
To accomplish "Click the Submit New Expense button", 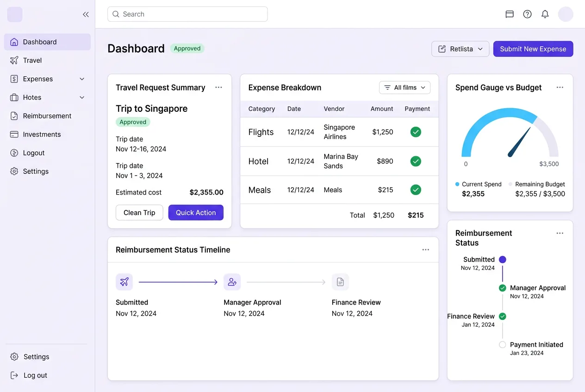I will coord(533,49).
